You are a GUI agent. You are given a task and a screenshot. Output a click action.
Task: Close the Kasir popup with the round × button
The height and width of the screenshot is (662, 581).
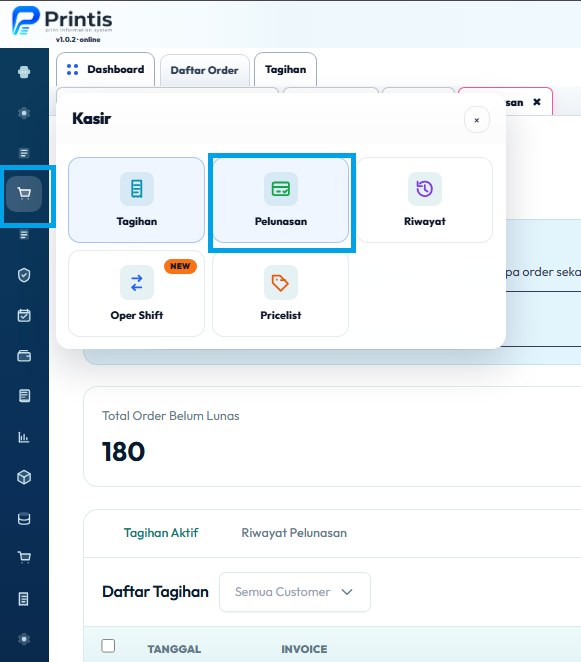point(477,120)
